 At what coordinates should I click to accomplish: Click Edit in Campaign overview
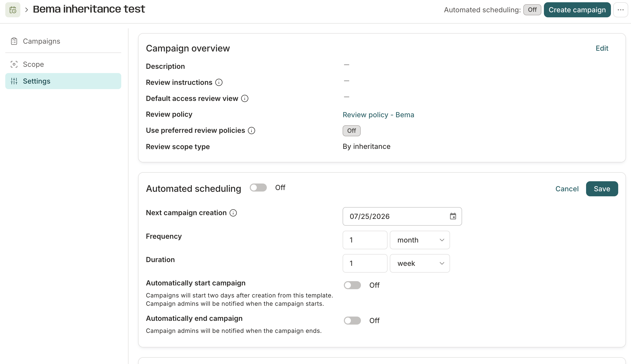(602, 48)
